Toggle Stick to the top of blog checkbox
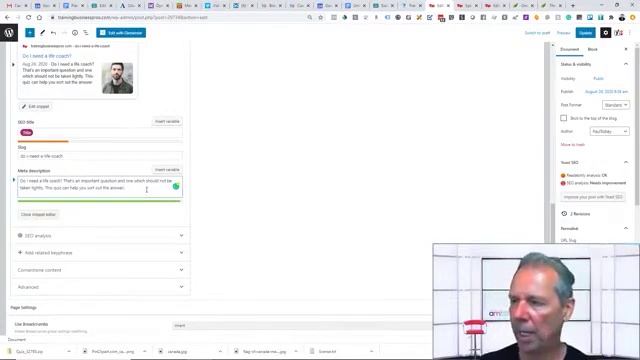The height and width of the screenshot is (360, 640). tap(564, 118)
